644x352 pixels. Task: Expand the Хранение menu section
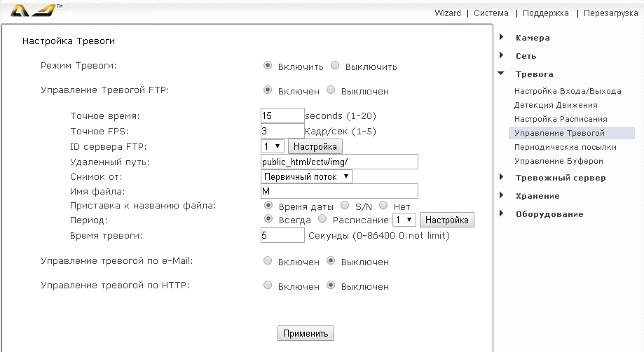pos(537,196)
